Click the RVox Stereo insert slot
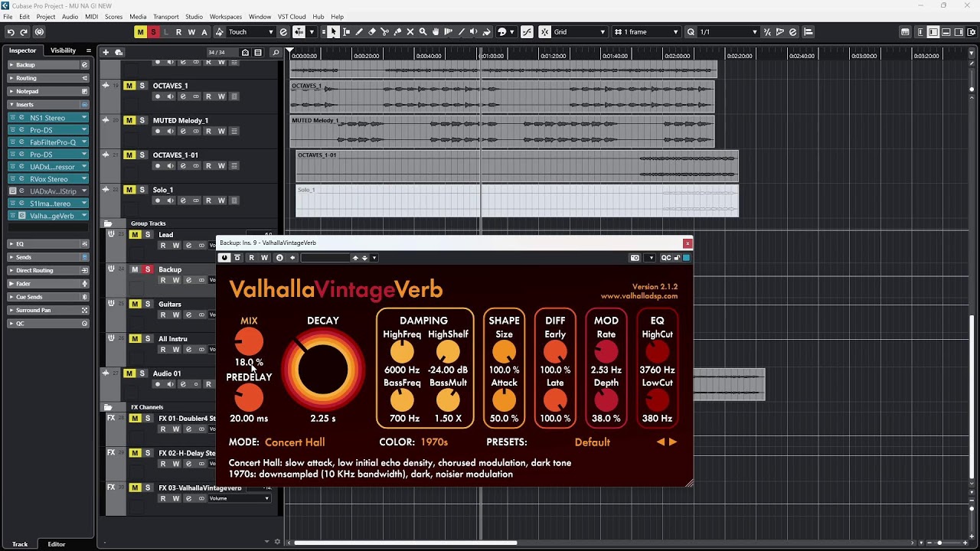 pyautogui.click(x=48, y=179)
